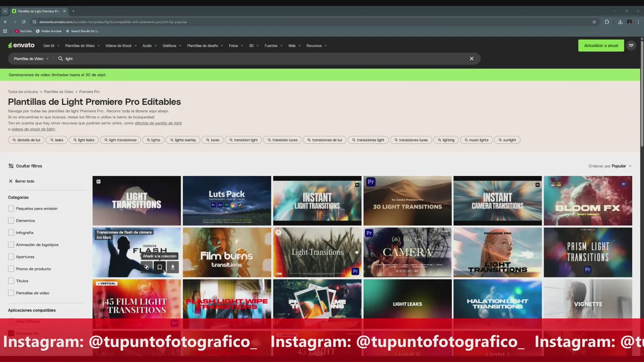Open the Plantillas de Video search scope dropdown
Viewport: 644px width, 362px height.
(x=31, y=59)
